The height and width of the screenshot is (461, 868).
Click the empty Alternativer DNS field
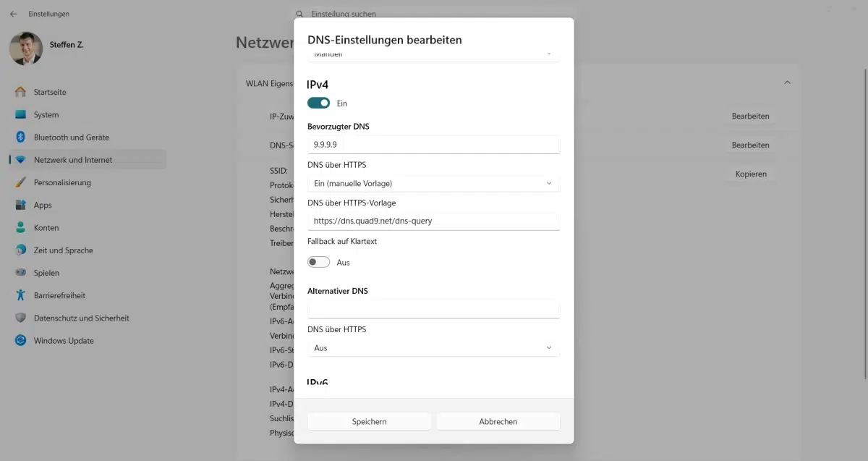coord(434,309)
